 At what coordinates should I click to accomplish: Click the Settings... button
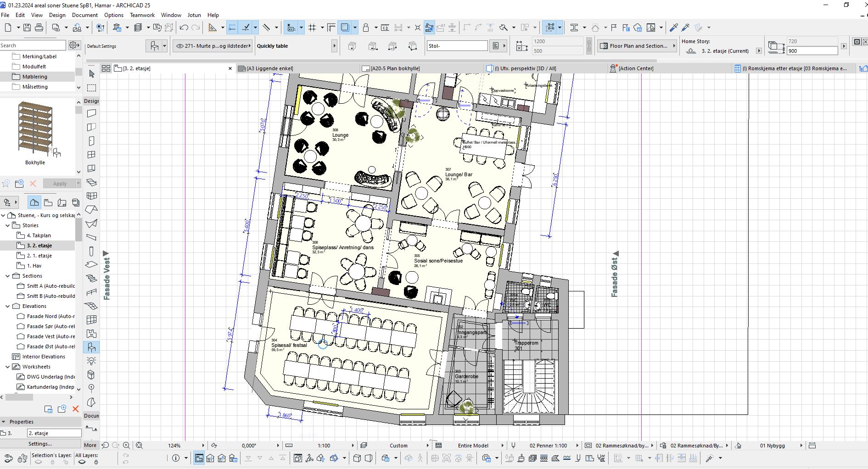(40, 444)
